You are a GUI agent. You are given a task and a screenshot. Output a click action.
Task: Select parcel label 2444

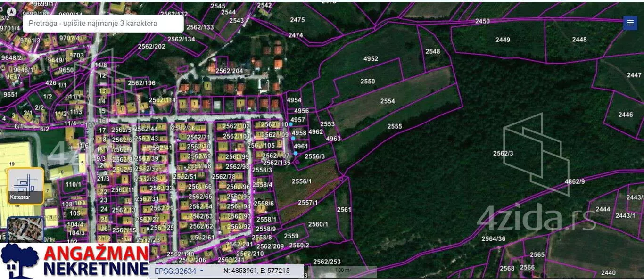(603, 209)
